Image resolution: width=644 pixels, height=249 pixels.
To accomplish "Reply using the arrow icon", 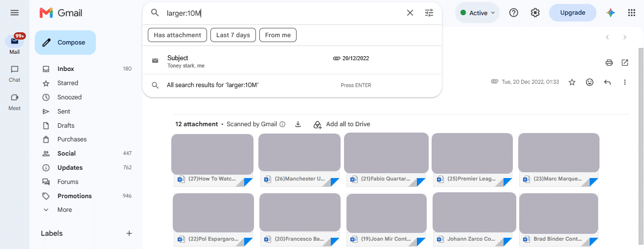I will click(x=607, y=82).
